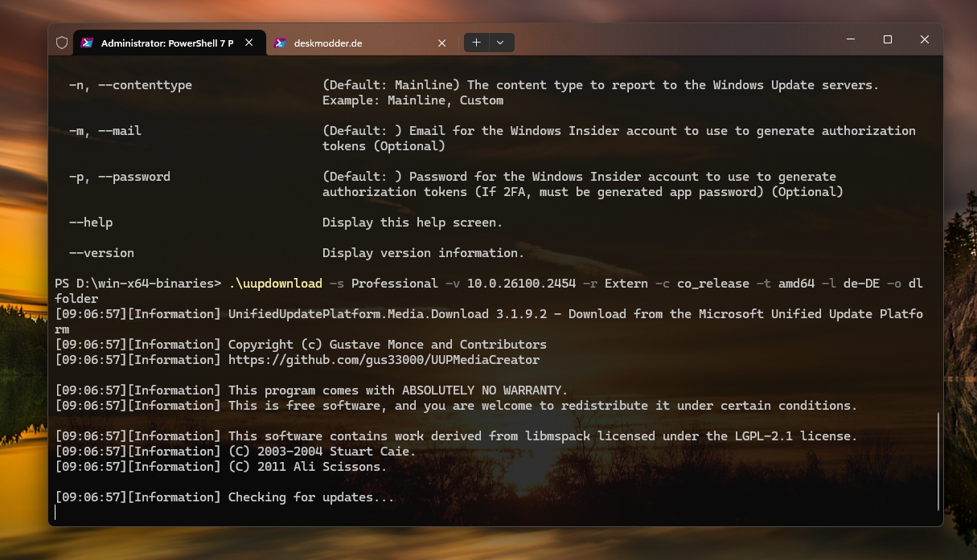Switch to Administrator: PowerShell 7 tab
977x560 pixels.
(169, 43)
